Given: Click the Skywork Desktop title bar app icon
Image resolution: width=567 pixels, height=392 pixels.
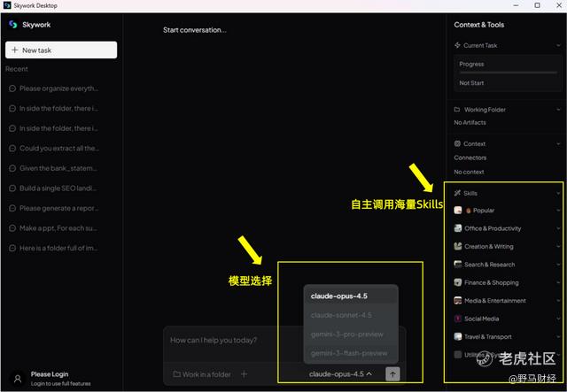Looking at the screenshot, I should click(7, 5).
